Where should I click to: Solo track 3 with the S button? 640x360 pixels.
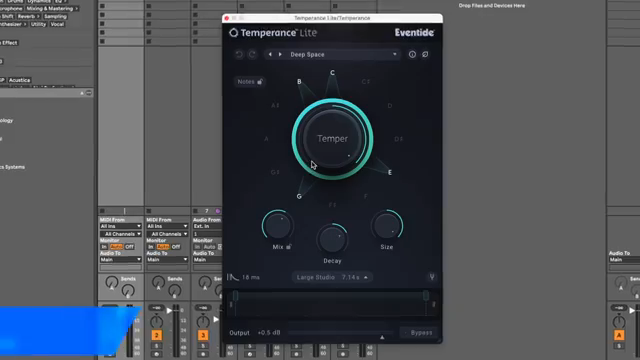click(x=203, y=346)
